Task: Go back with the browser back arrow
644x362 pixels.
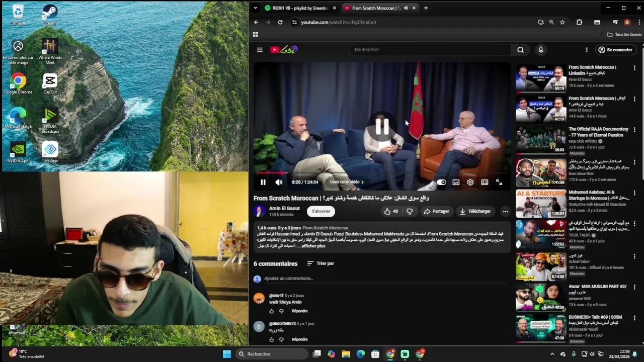Action: (x=256, y=22)
